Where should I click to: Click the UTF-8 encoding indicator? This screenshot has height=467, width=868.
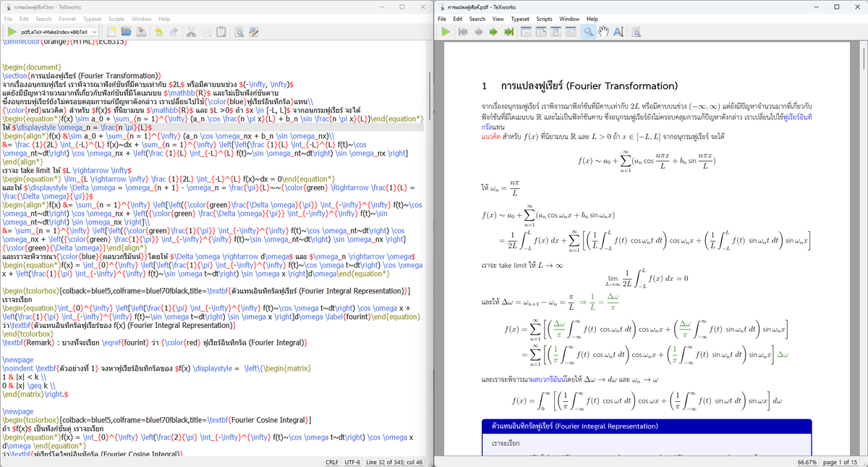click(352, 462)
